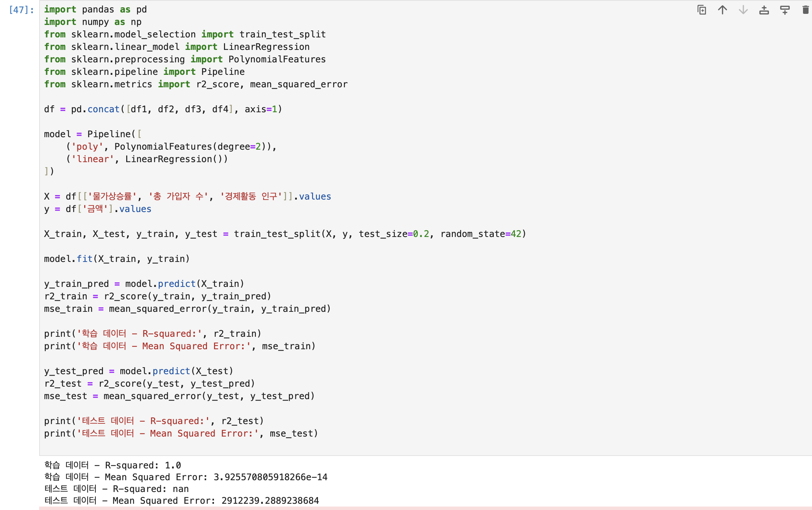Click output value 2912239.2889238684

click(270, 501)
